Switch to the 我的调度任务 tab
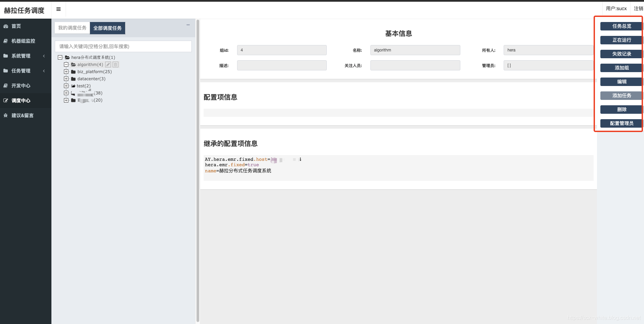The height and width of the screenshot is (324, 644). [72, 28]
